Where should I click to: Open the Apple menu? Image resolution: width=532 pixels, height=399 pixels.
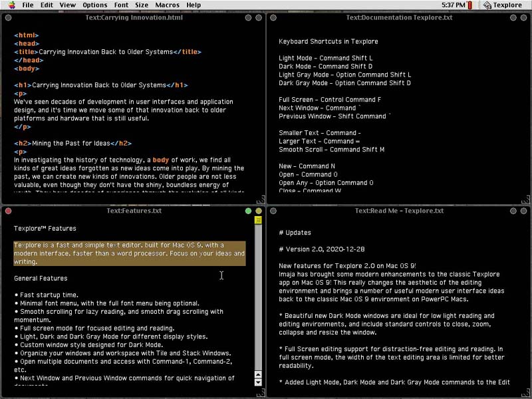coord(12,5)
